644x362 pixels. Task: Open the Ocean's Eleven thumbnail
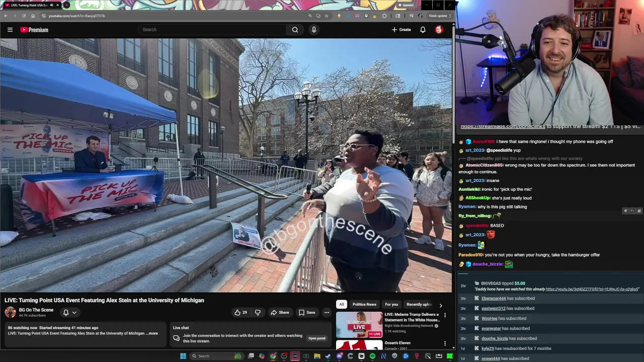click(x=359, y=345)
